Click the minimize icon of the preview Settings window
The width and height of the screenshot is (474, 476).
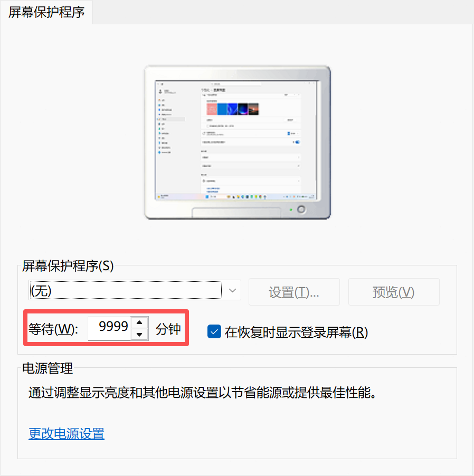(304, 83)
